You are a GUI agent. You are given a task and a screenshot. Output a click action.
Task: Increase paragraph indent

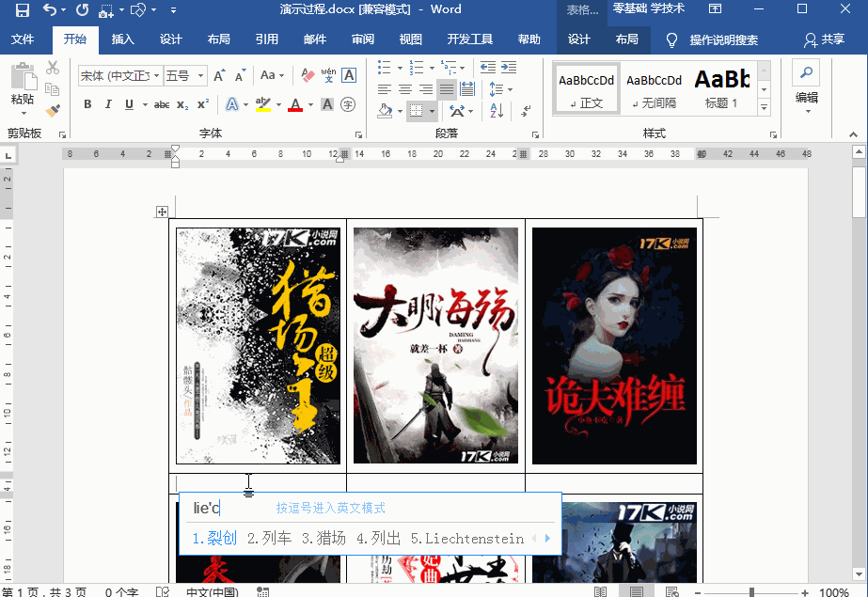(x=509, y=68)
